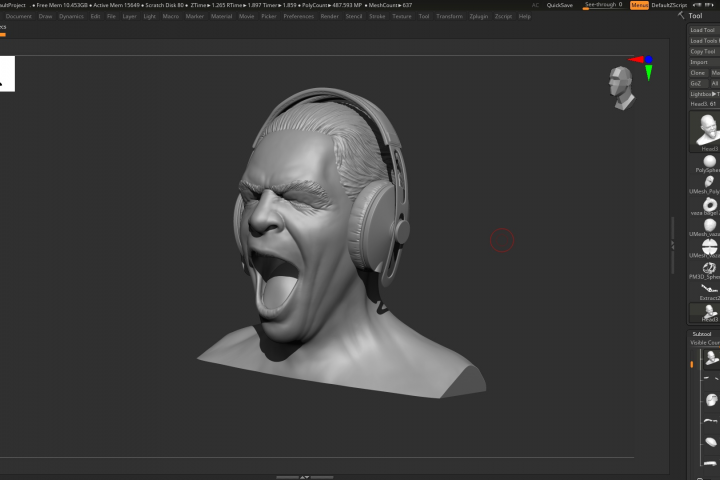Screen dimensions: 720x480
Task: Open the Dynamics menu
Action: tap(72, 16)
